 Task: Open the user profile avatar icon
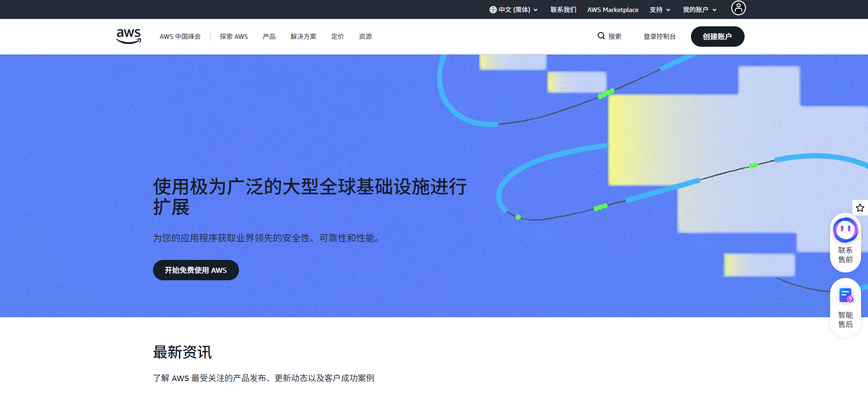(738, 8)
